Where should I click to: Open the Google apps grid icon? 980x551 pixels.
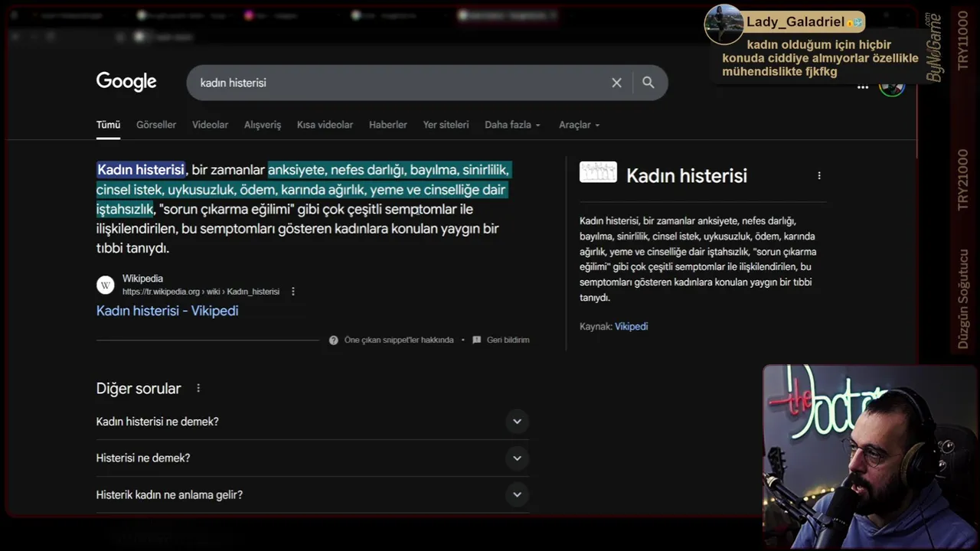863,86
